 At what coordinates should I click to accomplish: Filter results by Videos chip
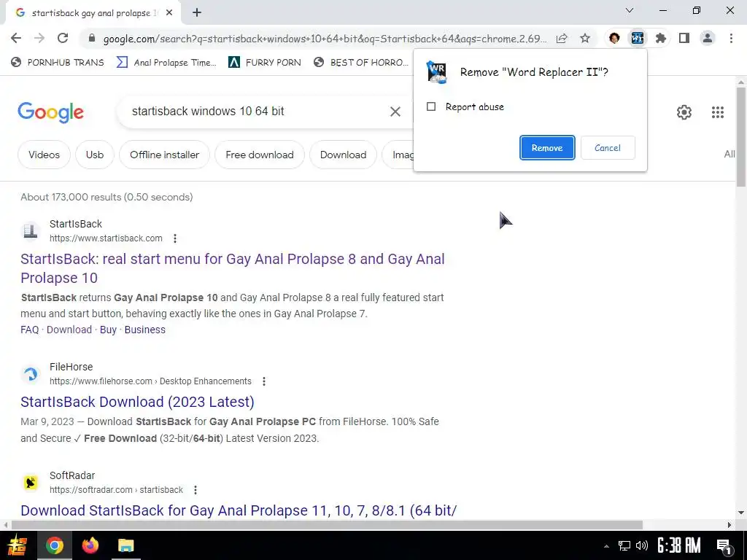[x=44, y=155]
